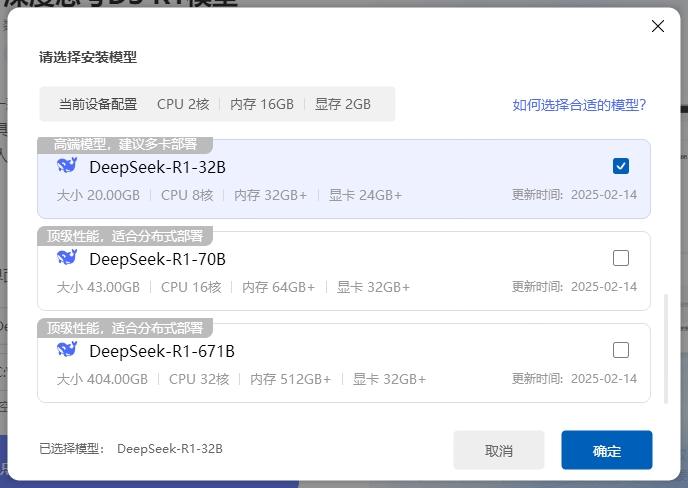This screenshot has height=488, width=688.
Task: Click the 70B card's 更新时间 date
Action: click(x=574, y=287)
